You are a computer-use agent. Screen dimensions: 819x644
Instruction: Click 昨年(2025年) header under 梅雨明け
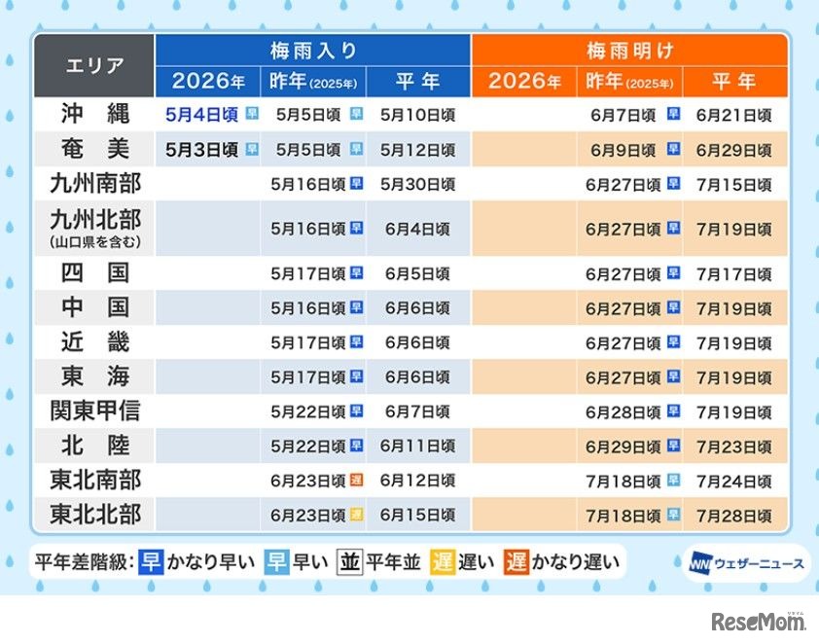click(630, 82)
